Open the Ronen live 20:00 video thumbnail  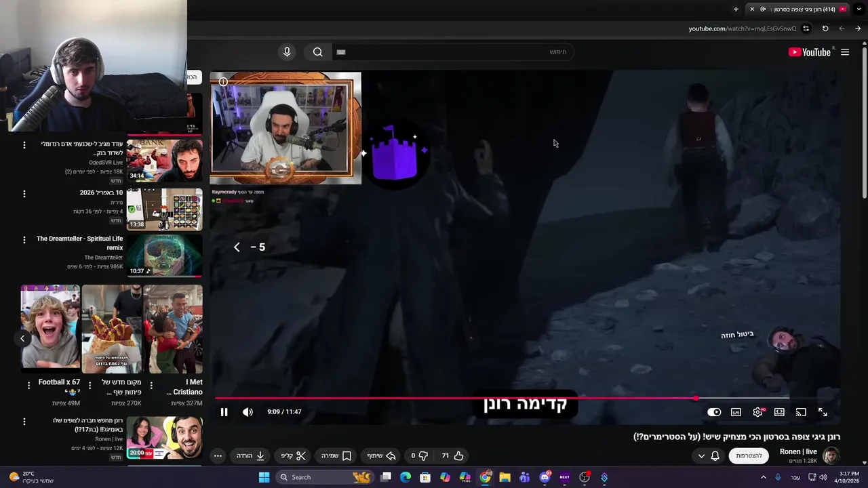click(164, 439)
